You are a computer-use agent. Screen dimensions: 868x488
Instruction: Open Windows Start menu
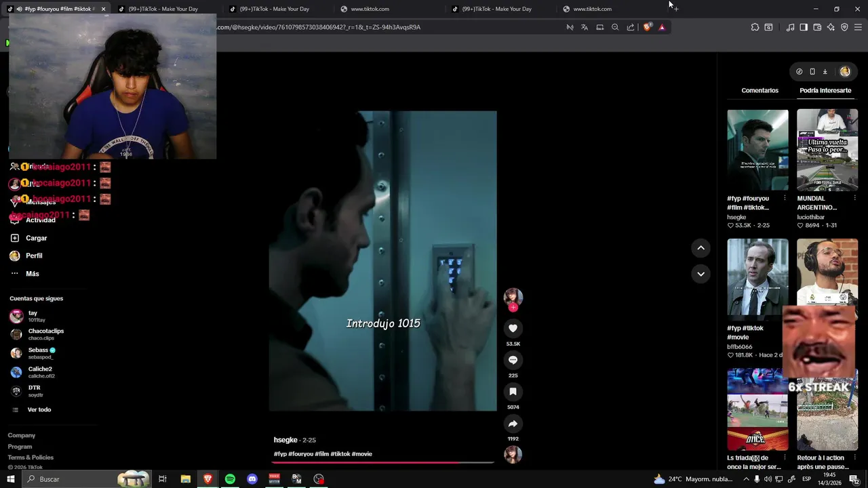pyautogui.click(x=11, y=479)
